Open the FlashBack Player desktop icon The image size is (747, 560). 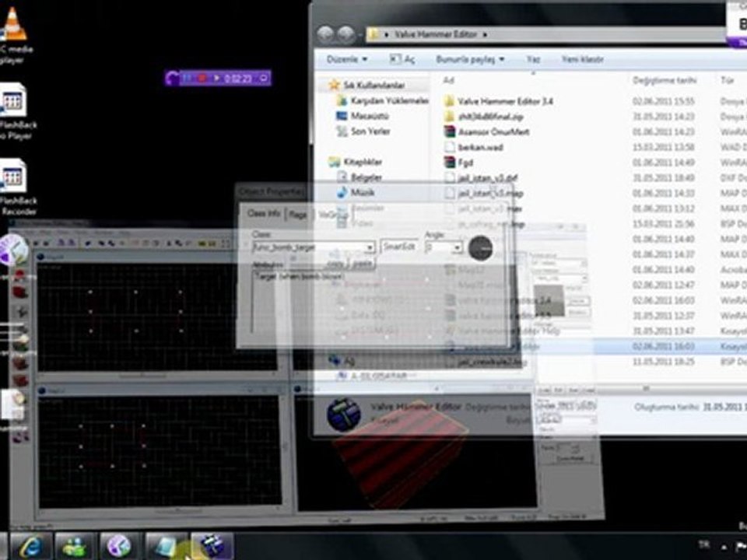coord(14,112)
